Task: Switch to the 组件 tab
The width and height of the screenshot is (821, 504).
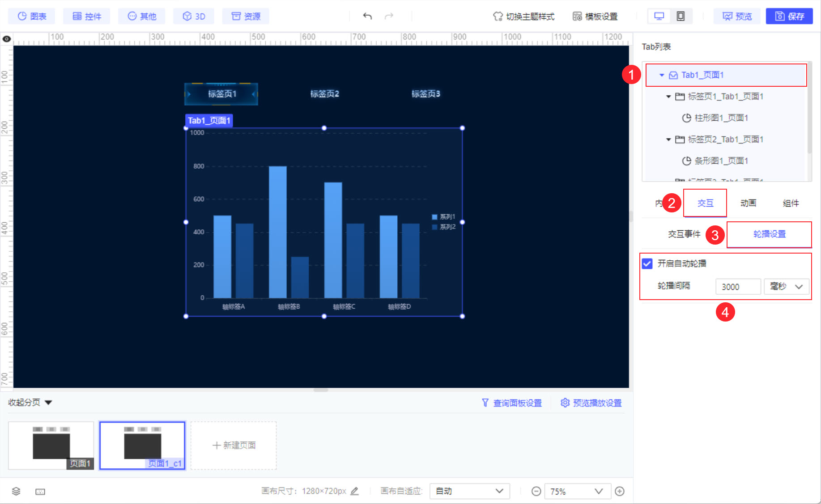Action: 791,203
